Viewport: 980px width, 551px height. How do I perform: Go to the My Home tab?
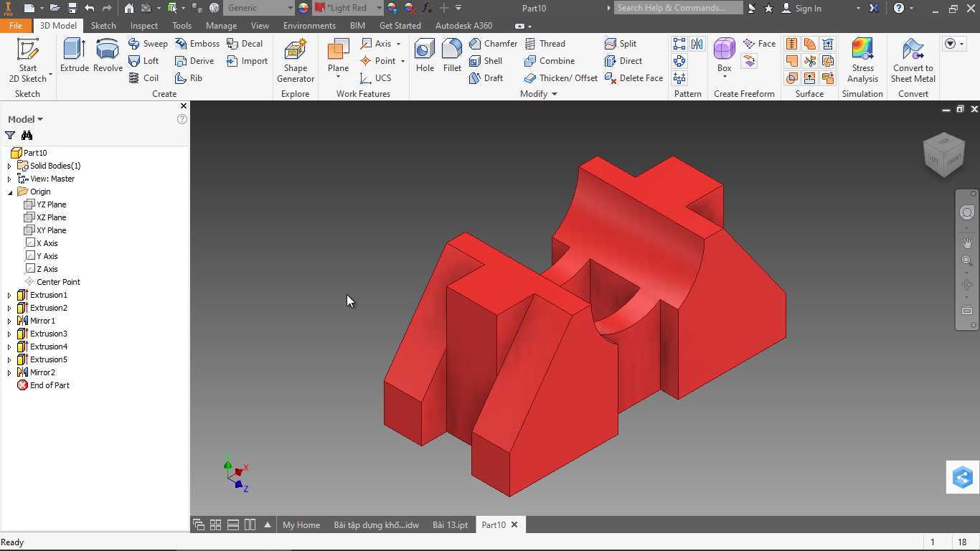301,524
